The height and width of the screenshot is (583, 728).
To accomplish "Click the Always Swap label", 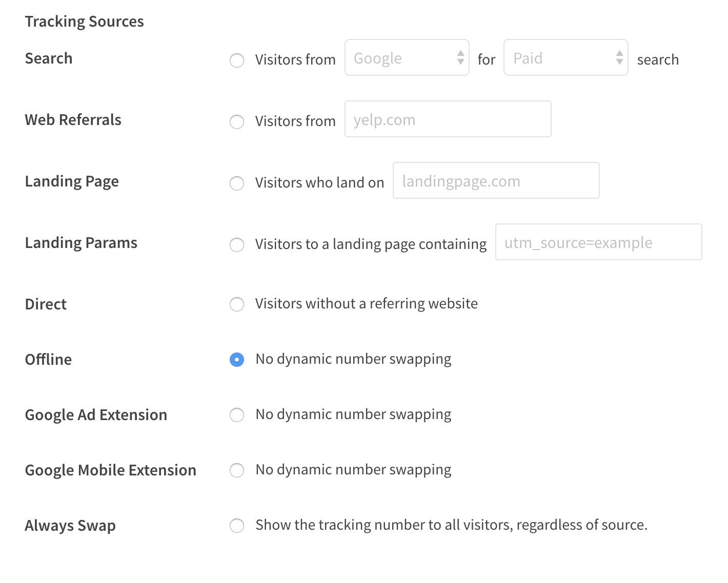I will (x=70, y=525).
